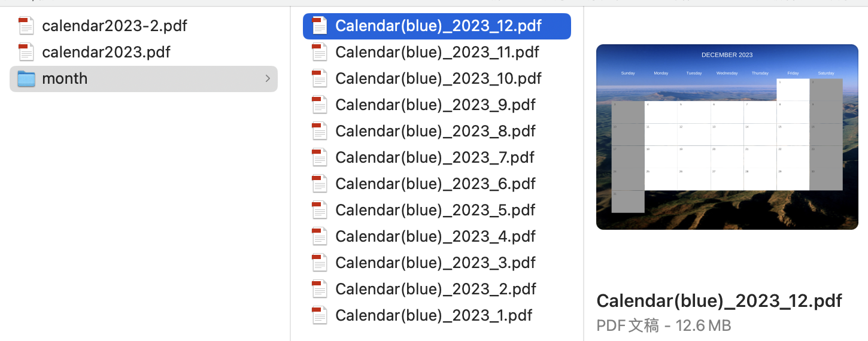
Task: Select Calendar(blue)_2023_10.pdf in the list
Action: pos(438,78)
